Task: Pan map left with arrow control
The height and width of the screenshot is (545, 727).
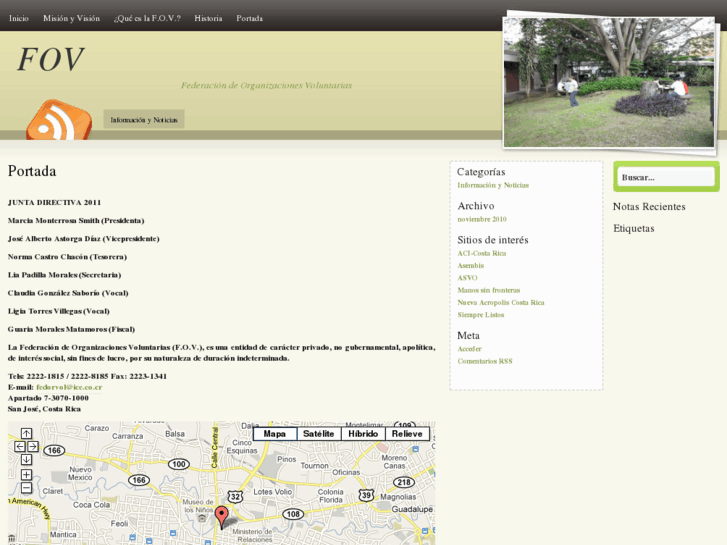Action: click(x=19, y=446)
